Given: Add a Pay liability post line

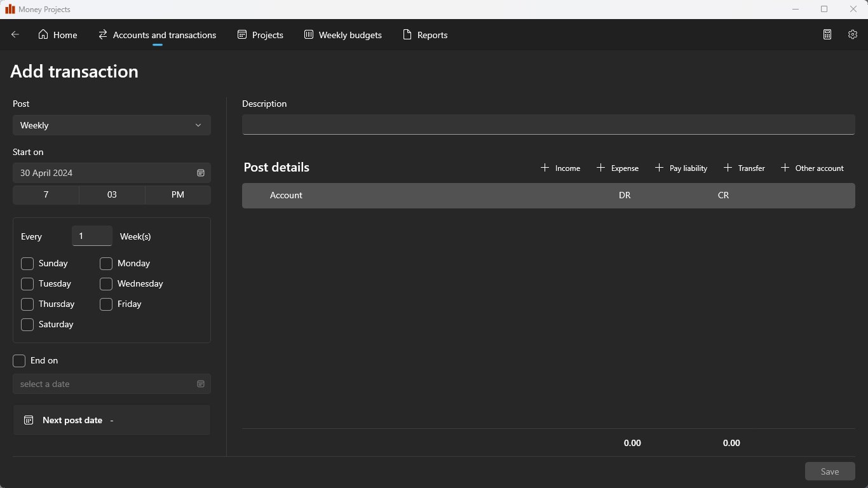Looking at the screenshot, I should [681, 168].
